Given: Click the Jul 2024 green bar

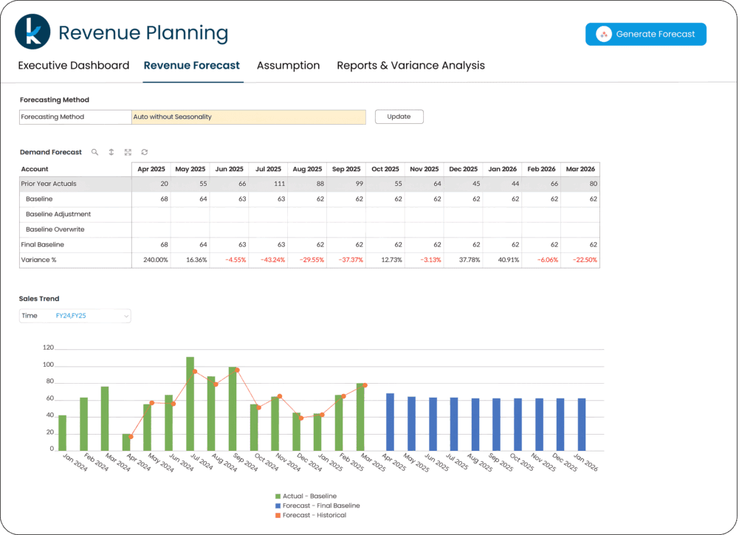Looking at the screenshot, I should coord(190,403).
